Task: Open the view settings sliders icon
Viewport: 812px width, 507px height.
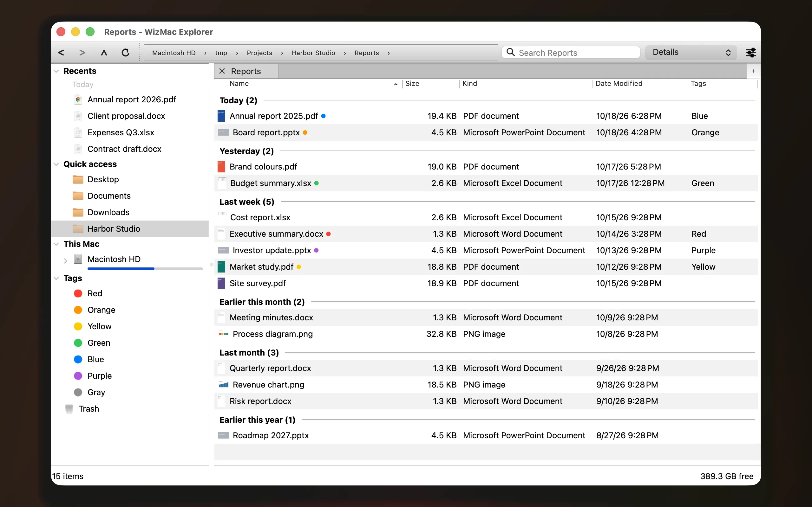Action: click(750, 53)
